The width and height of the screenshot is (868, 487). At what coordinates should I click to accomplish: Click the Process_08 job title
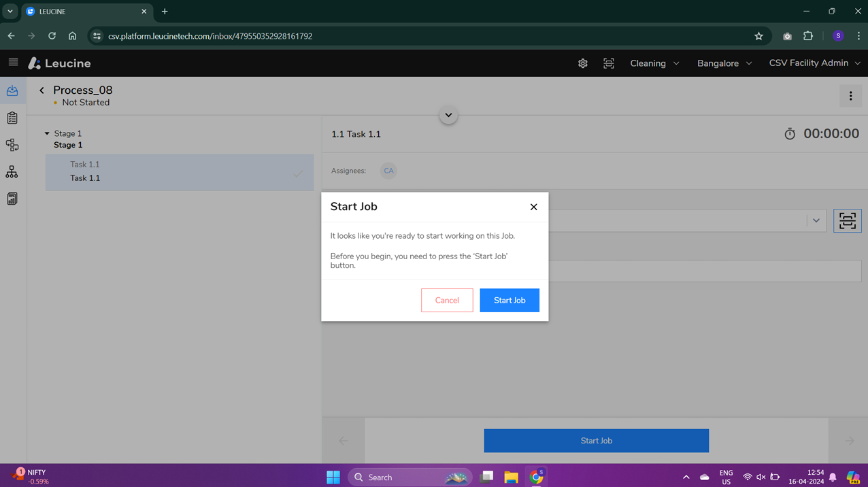click(83, 90)
